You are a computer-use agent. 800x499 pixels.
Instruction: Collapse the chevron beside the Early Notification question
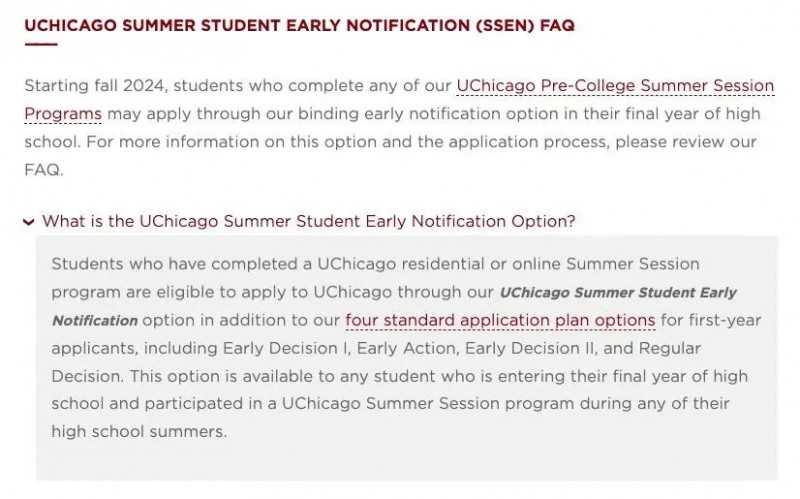29,222
